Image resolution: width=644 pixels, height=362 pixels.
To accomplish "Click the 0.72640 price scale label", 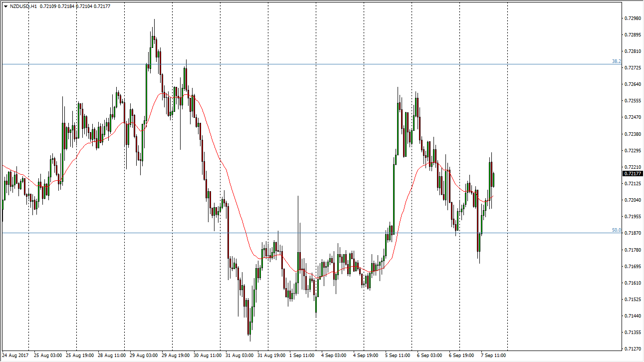I will (633, 84).
